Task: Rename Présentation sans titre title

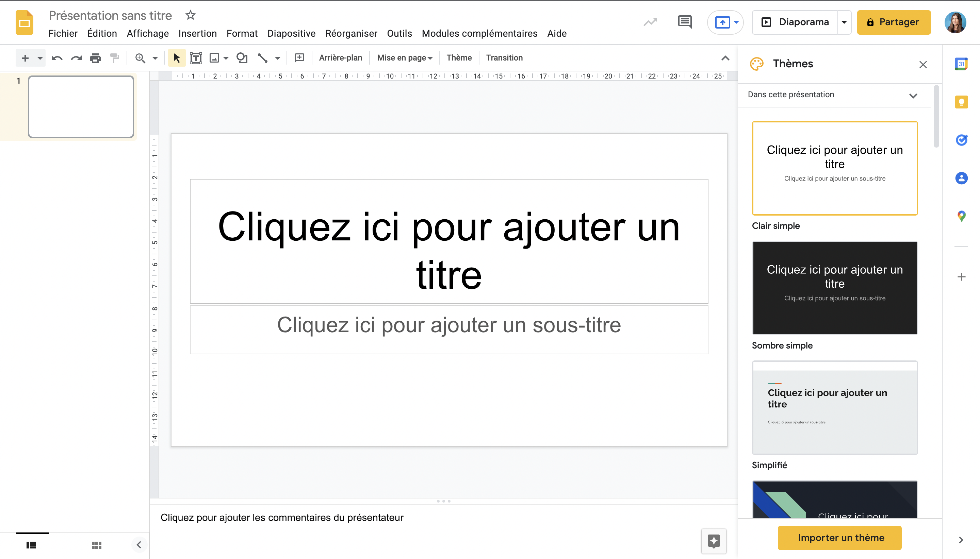Action: point(111,15)
